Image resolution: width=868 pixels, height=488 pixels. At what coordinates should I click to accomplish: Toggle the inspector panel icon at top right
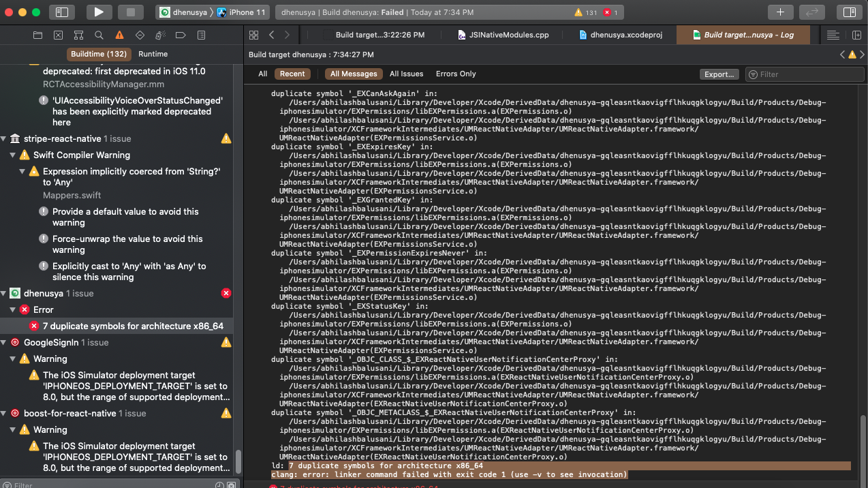click(x=849, y=11)
